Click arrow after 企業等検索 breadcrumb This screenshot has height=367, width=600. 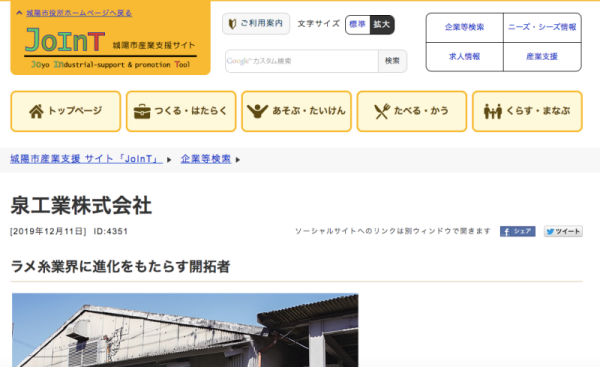coord(238,160)
